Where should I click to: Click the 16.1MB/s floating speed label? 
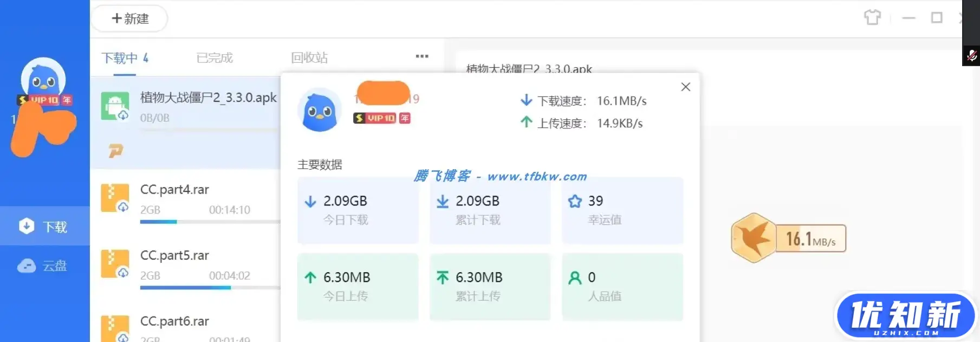pos(810,238)
